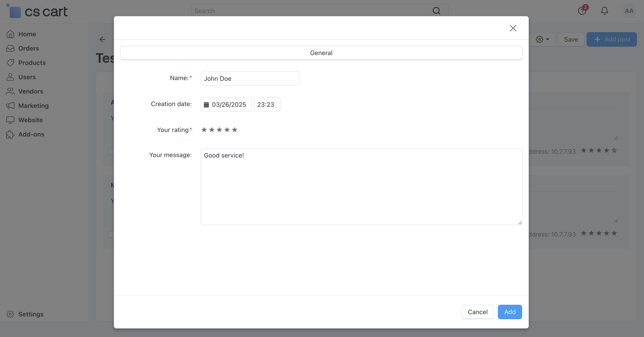Set rating to three stars
Viewport: 644px width, 337px height.
[x=219, y=130]
